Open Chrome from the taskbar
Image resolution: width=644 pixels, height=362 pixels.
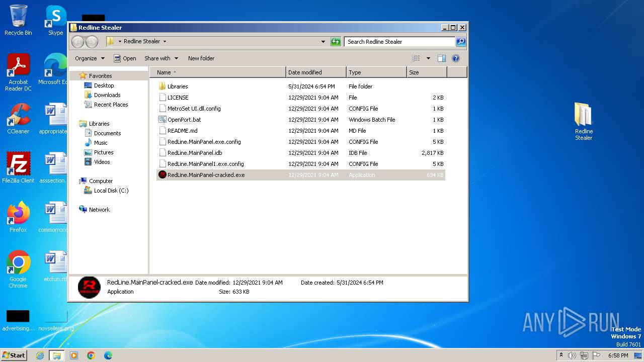[x=91, y=355]
